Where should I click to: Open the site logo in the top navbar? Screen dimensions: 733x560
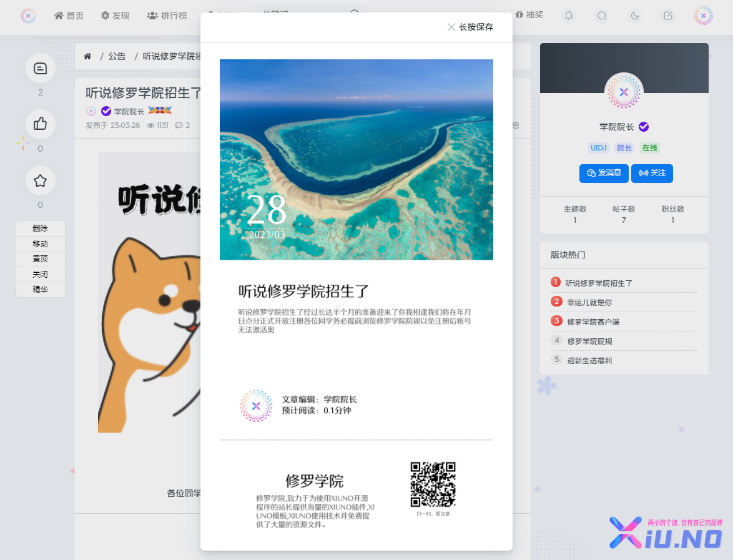point(28,16)
